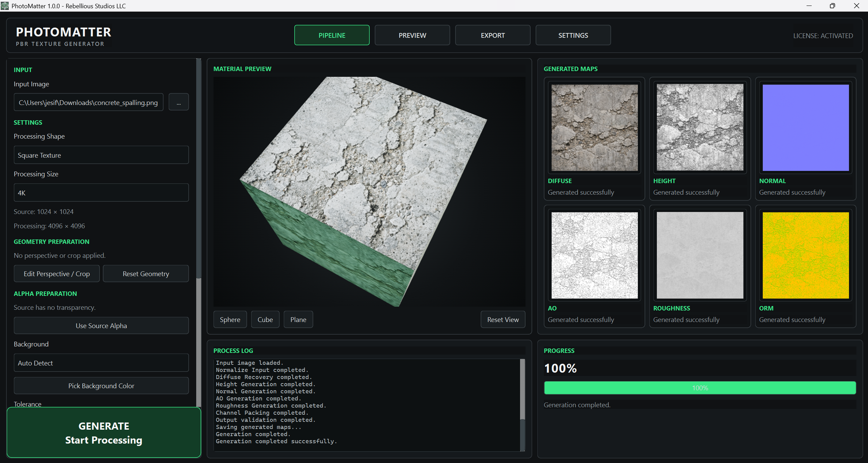Image resolution: width=868 pixels, height=463 pixels.
Task: Show the Sphere preview shape
Action: 230,319
